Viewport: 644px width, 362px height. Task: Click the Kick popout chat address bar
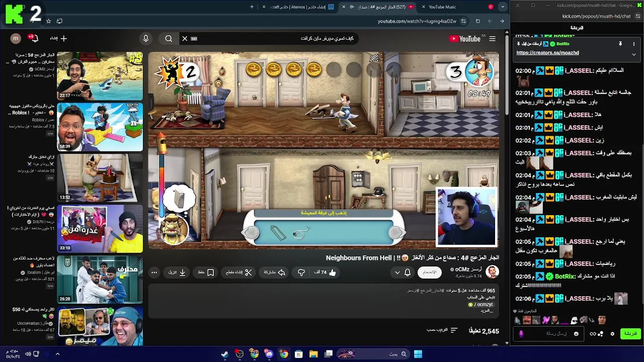pos(596,16)
